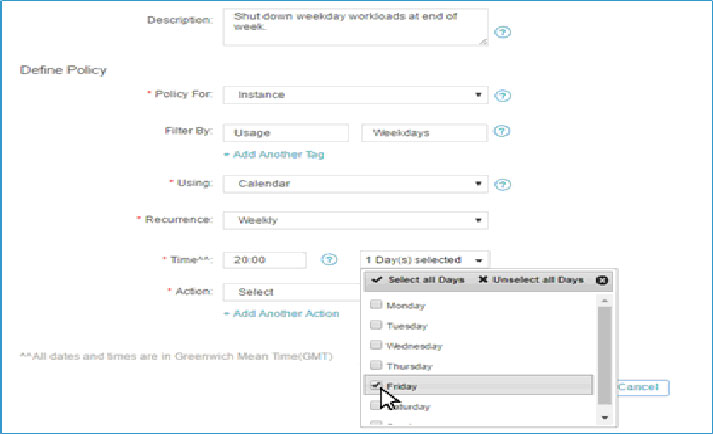This screenshot has width=713, height=434.
Task: Expand the Using Calendar dropdown
Action: click(356, 184)
